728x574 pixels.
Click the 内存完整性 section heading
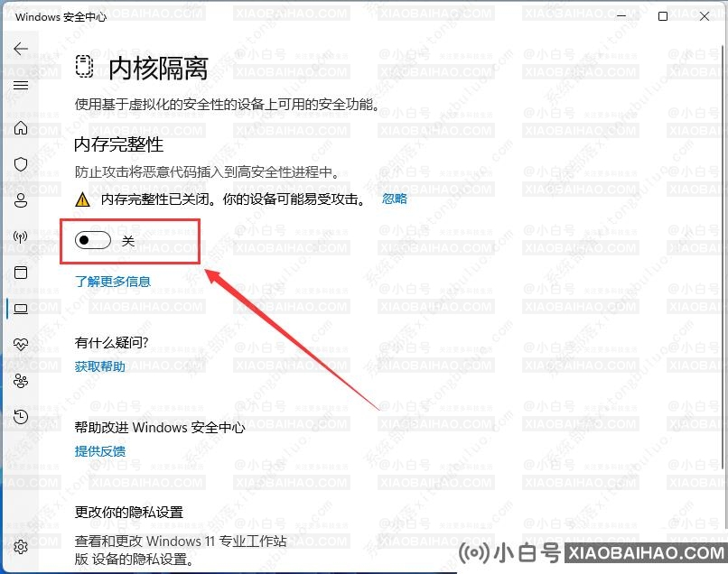[x=119, y=144]
